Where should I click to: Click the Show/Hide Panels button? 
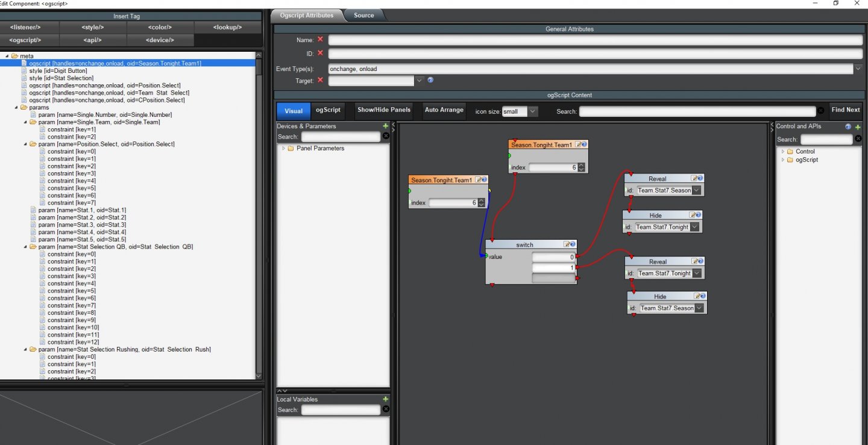[x=383, y=110]
